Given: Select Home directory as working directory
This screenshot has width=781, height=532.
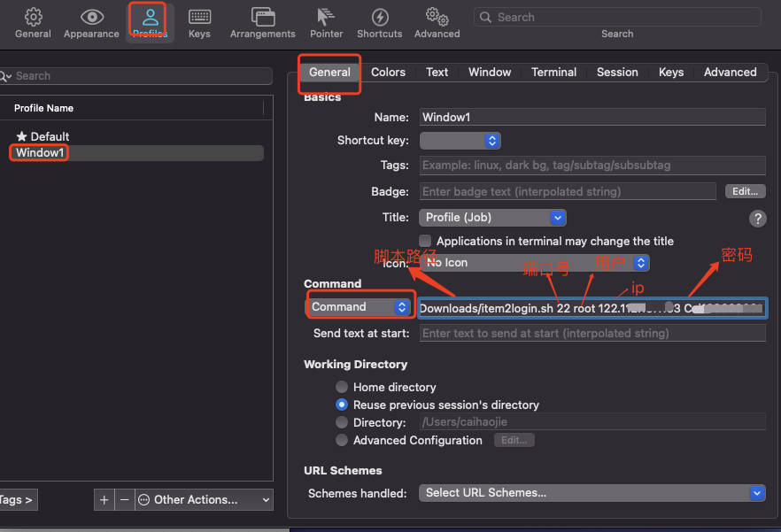Looking at the screenshot, I should tap(342, 387).
